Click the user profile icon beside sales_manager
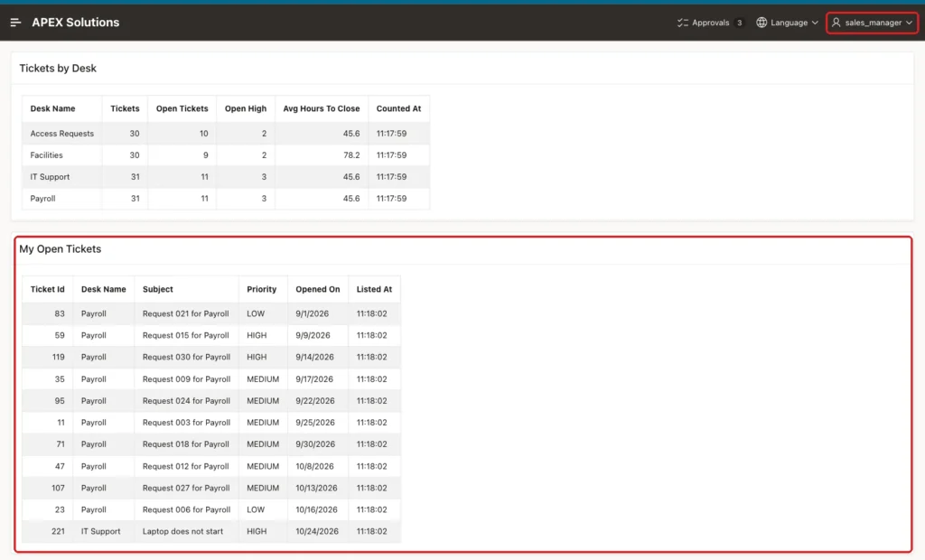Screen dimensions: 925x560 click(x=836, y=23)
